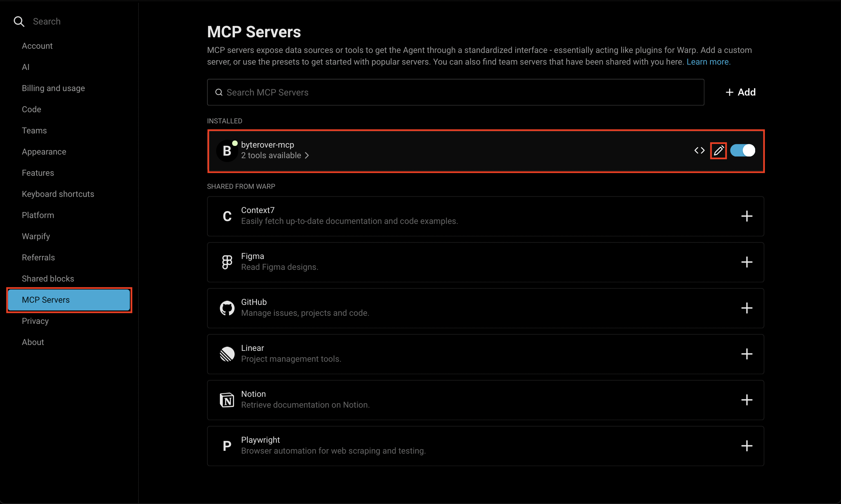Switch to Keyboard shortcuts settings
This screenshot has width=841, height=504.
point(57,194)
